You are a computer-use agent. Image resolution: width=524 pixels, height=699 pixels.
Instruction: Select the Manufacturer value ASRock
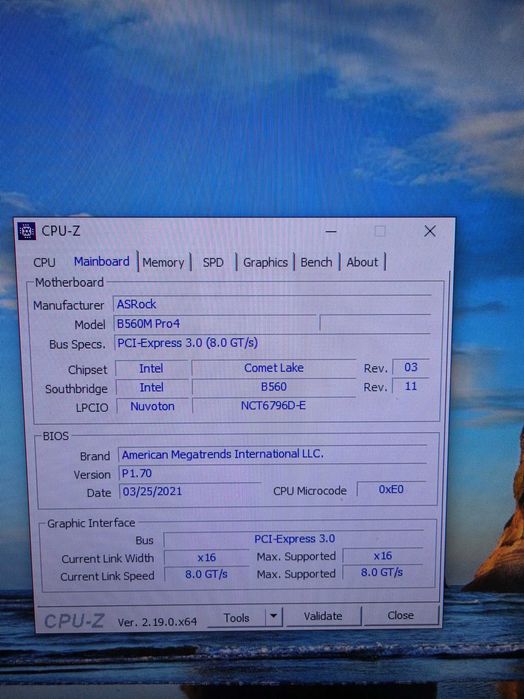tap(272, 304)
